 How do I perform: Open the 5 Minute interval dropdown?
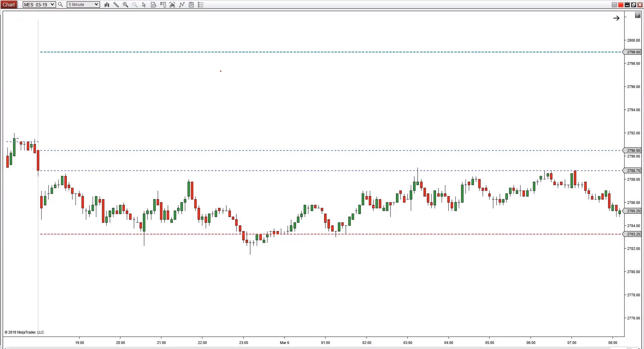[83, 4]
